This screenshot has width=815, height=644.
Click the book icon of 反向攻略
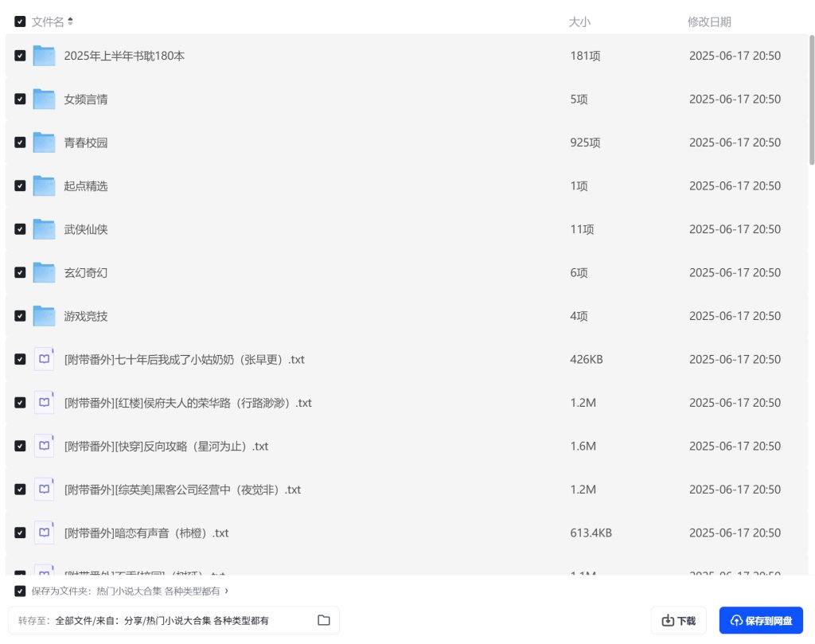45,446
